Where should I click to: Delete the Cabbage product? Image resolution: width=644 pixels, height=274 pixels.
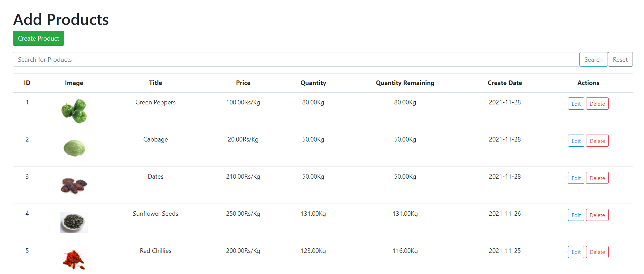(597, 140)
